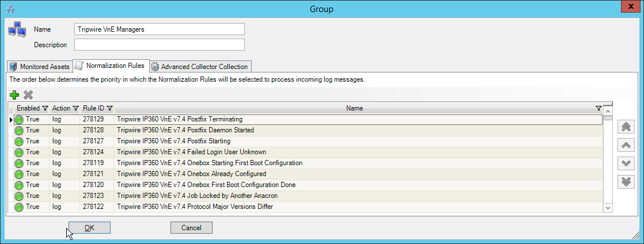This screenshot has height=244, width=644.
Task: Open the Advanced Collector Collection tab
Action: click(x=200, y=66)
